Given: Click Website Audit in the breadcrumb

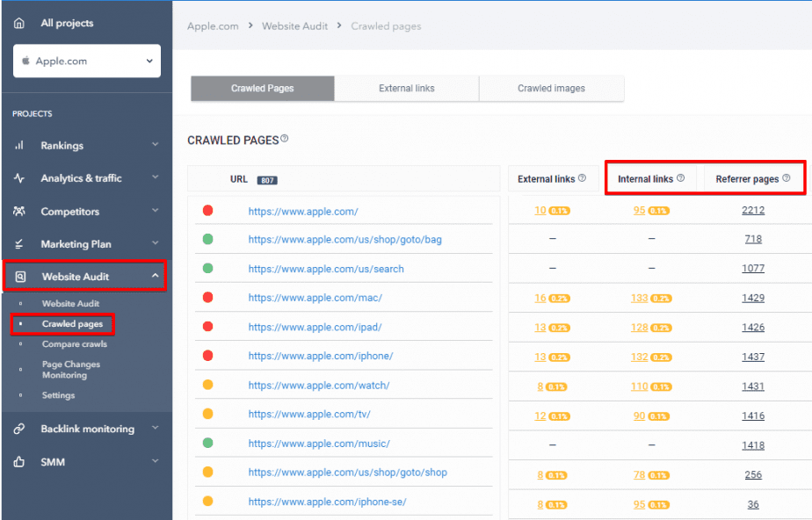Looking at the screenshot, I should (294, 25).
